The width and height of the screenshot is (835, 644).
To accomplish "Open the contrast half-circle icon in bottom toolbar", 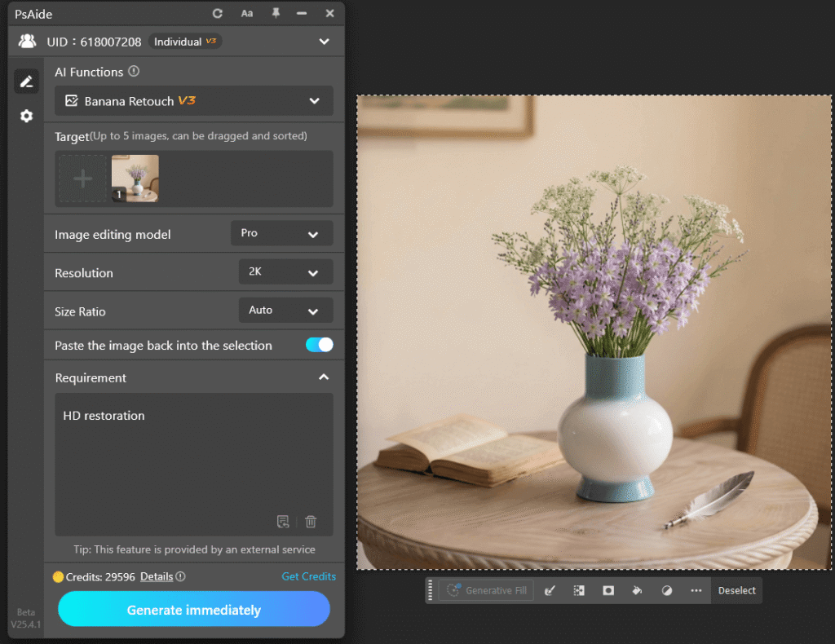I will tap(666, 589).
